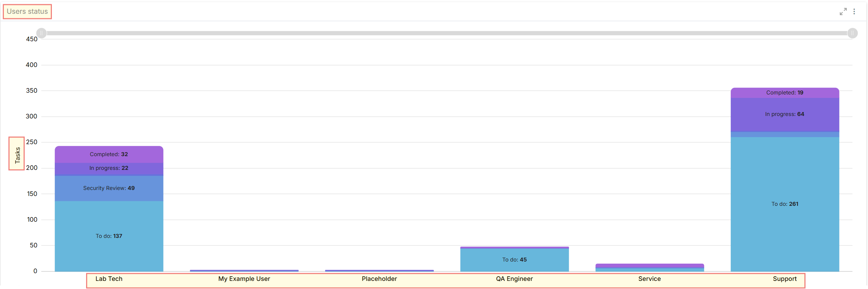Select Lab Tech 'Completed: 32' segment
The height and width of the screenshot is (289, 868).
tap(109, 154)
